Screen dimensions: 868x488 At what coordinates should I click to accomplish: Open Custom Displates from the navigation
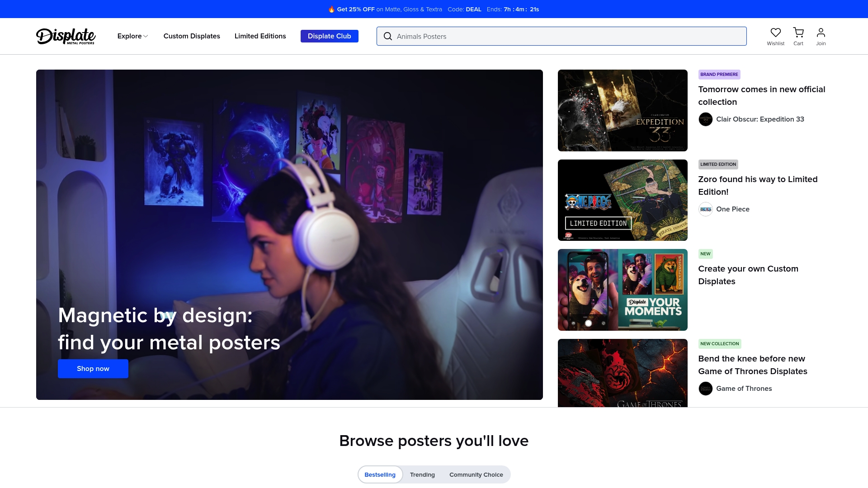pyautogui.click(x=192, y=36)
